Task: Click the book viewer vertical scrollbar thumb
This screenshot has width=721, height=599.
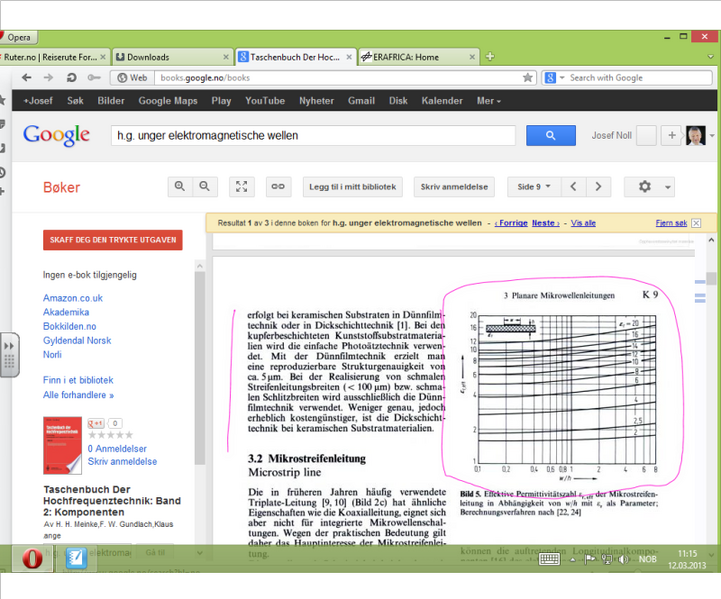Action: (x=711, y=279)
